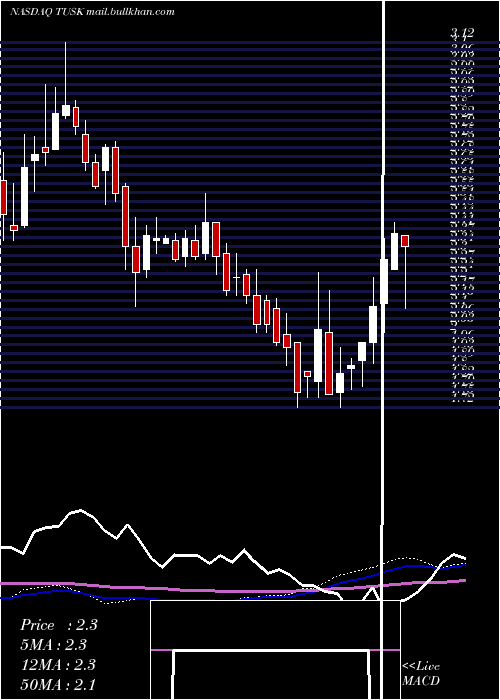The image size is (500, 700).
Task: Click the '12MA : 2.3' value
Action: [x=58, y=664]
